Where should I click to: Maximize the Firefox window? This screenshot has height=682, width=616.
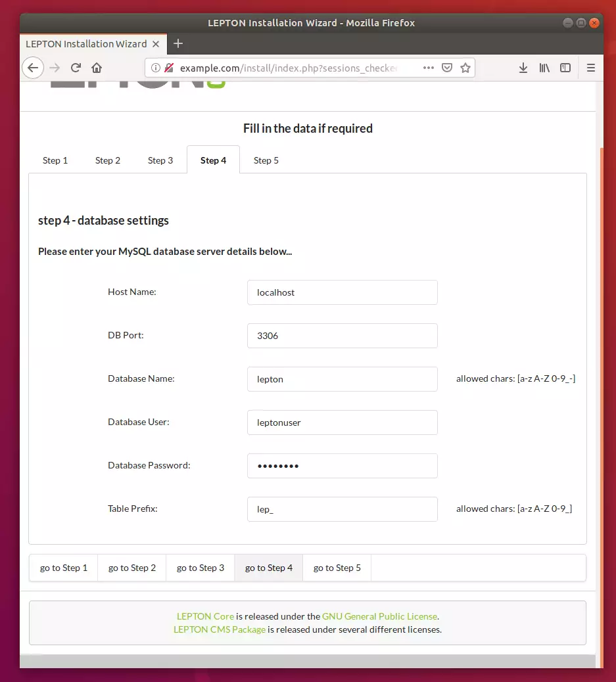coord(580,23)
